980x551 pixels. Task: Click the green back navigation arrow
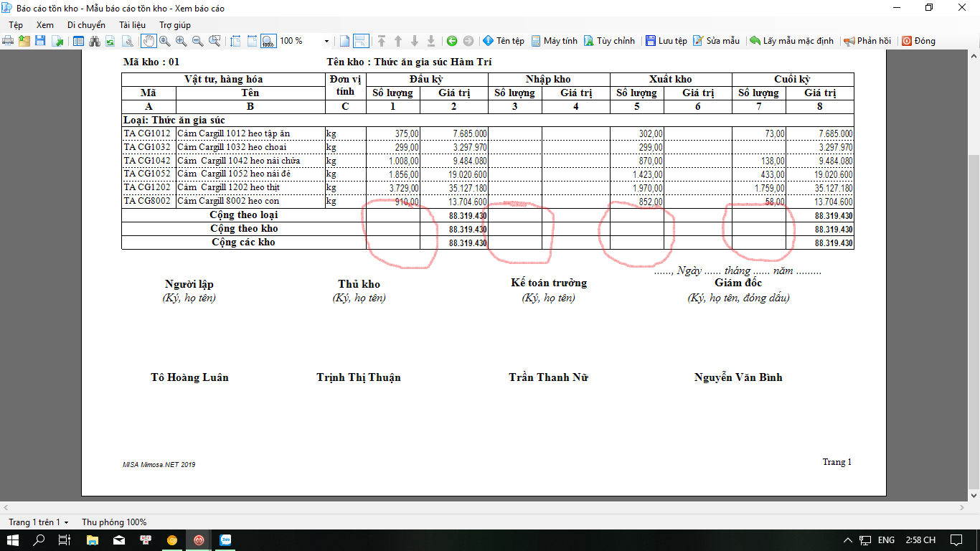452,41
